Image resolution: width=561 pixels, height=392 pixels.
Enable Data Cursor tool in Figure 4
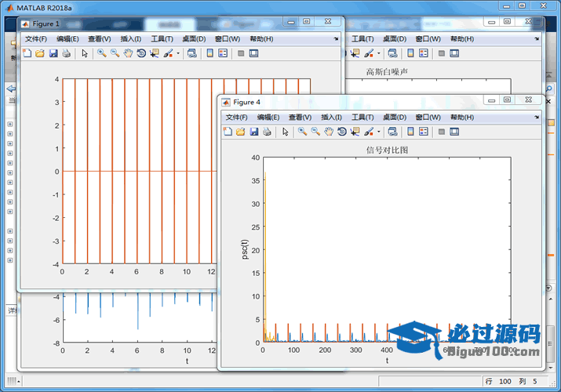click(355, 132)
